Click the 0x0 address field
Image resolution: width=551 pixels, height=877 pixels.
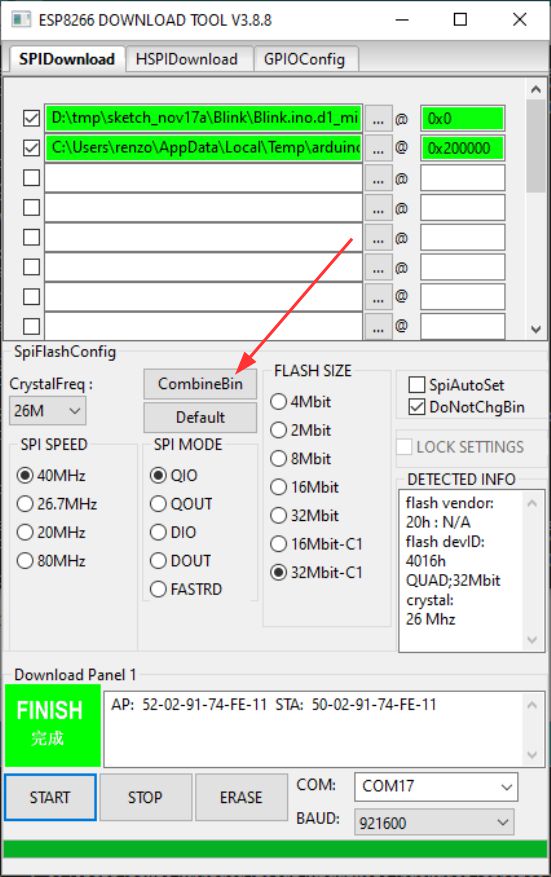463,119
